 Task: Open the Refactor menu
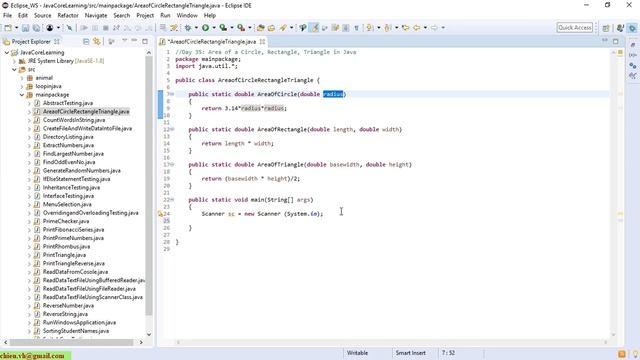[68, 16]
